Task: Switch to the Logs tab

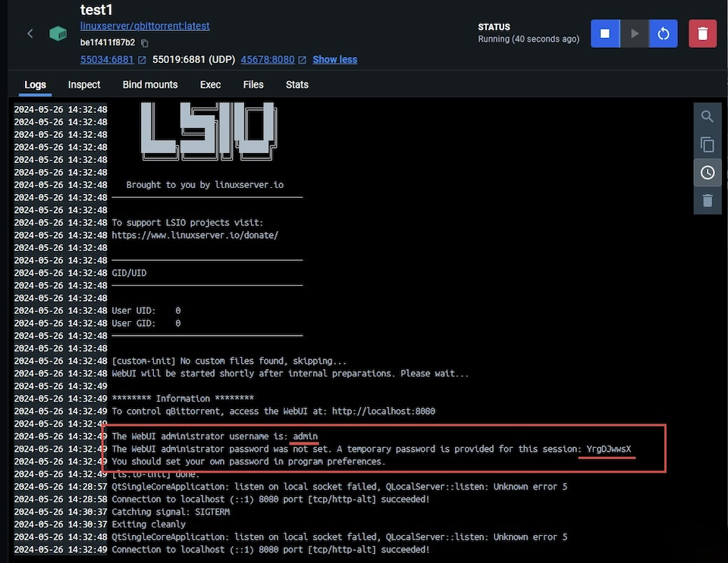Action: pos(36,85)
